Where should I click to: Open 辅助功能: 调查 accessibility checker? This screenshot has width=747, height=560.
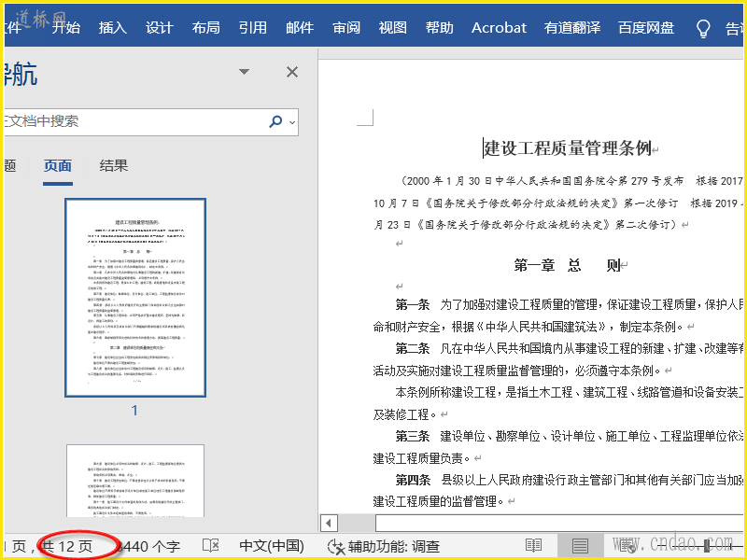(384, 546)
